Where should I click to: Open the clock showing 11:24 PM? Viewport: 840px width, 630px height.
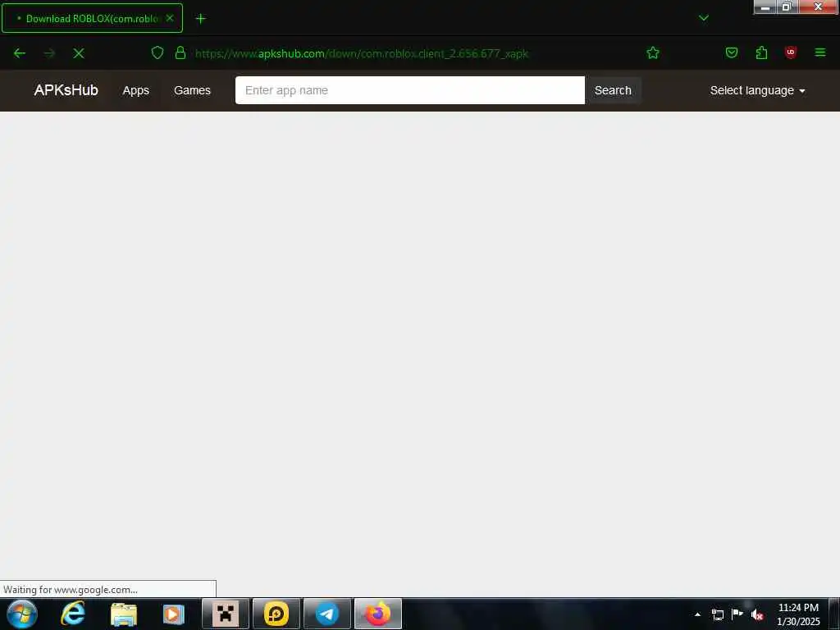pyautogui.click(x=798, y=614)
